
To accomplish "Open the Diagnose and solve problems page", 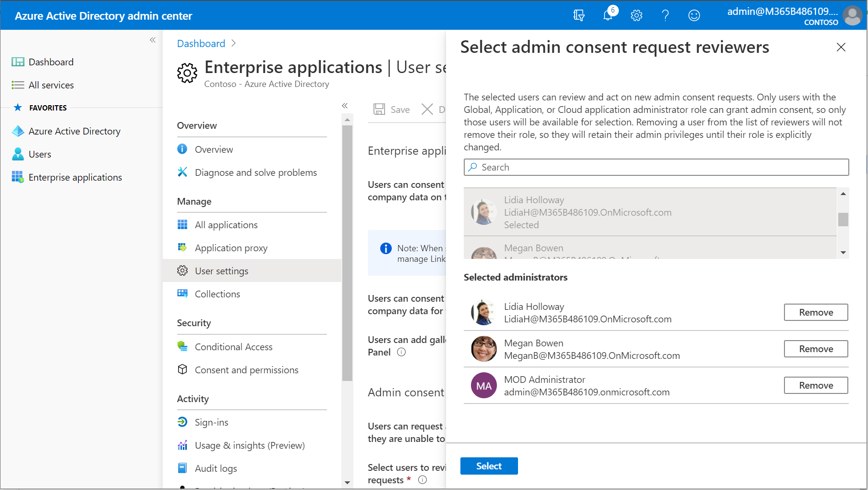I will [256, 172].
